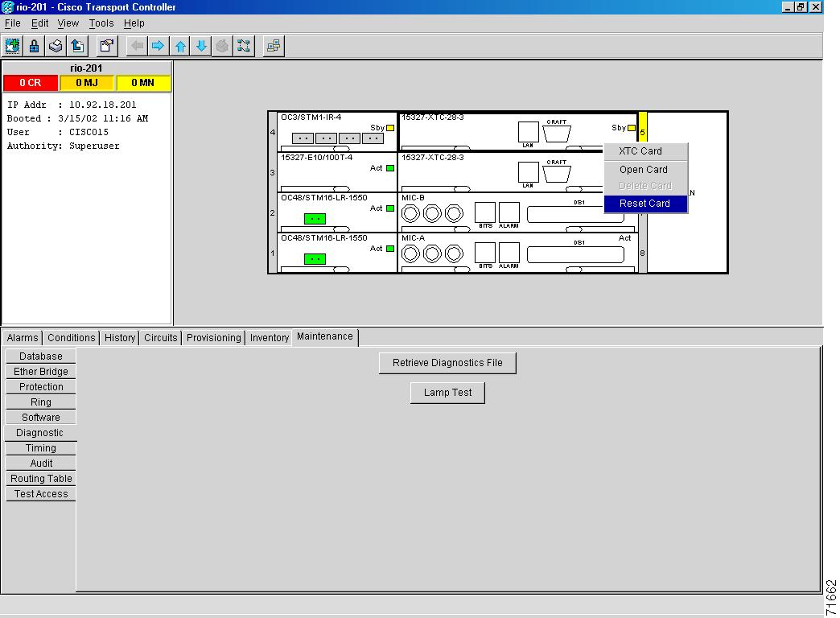Click green port on slot 1 OC48 card
The width and height of the screenshot is (840, 618).
point(315,259)
